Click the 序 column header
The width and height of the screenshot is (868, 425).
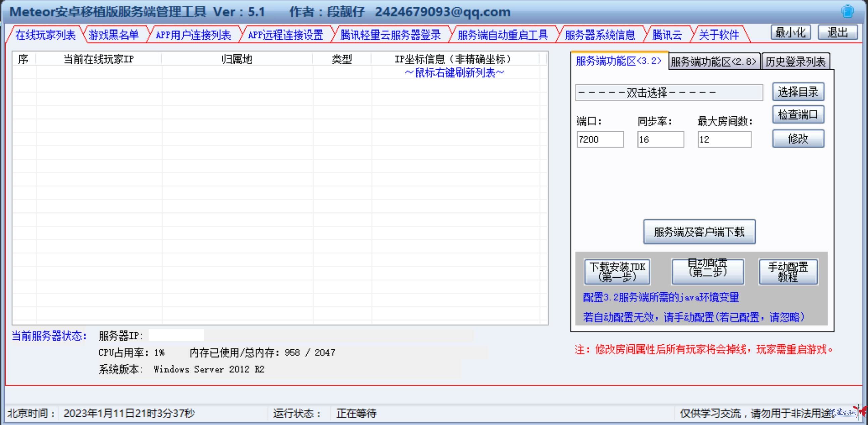[x=23, y=59]
